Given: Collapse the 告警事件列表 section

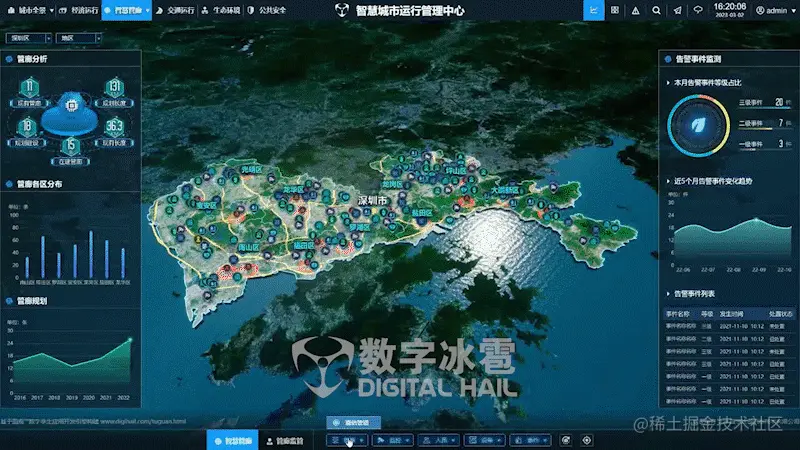Looking at the screenshot, I should (668, 294).
